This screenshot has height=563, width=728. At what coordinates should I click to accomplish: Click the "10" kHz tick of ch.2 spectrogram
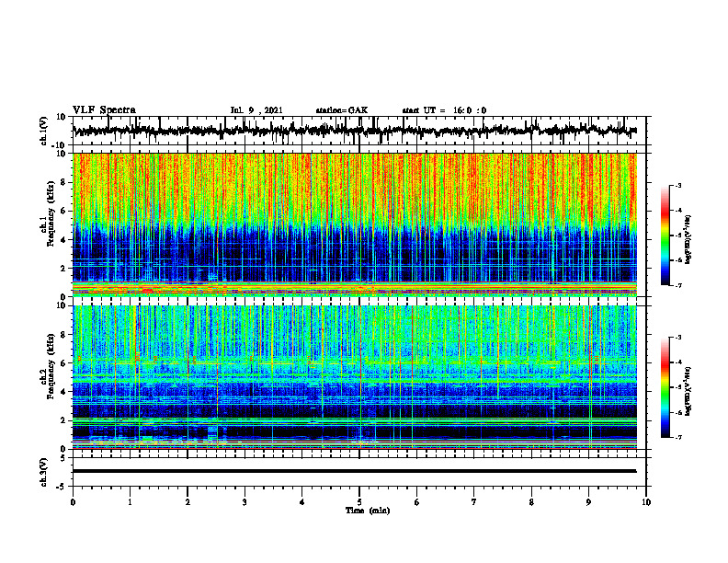pos(63,305)
